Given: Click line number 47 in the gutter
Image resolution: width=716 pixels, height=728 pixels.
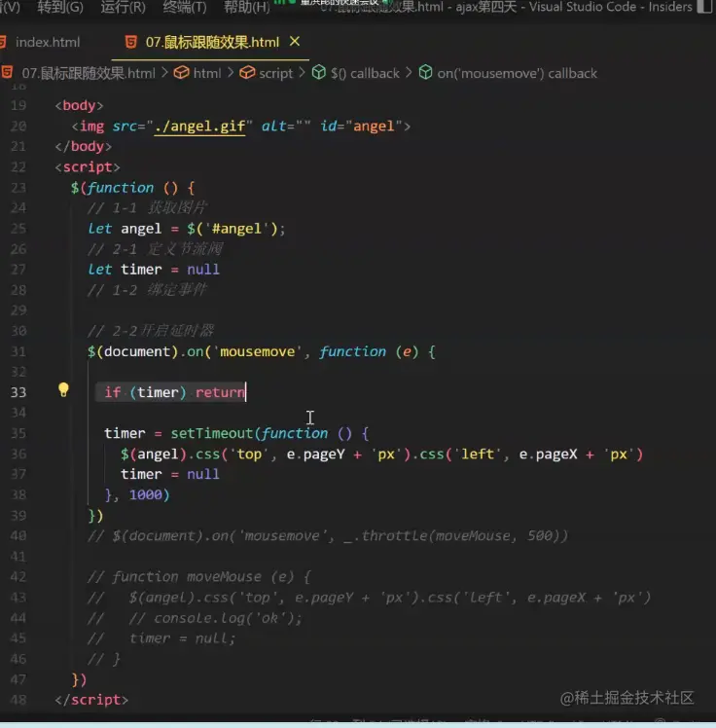Looking at the screenshot, I should pyautogui.click(x=18, y=679).
